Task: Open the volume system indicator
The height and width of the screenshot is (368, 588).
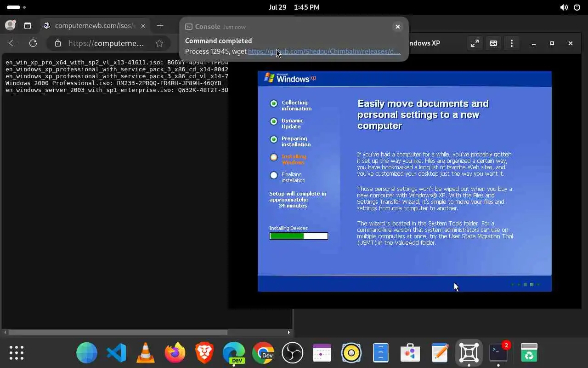Action: 564,7
